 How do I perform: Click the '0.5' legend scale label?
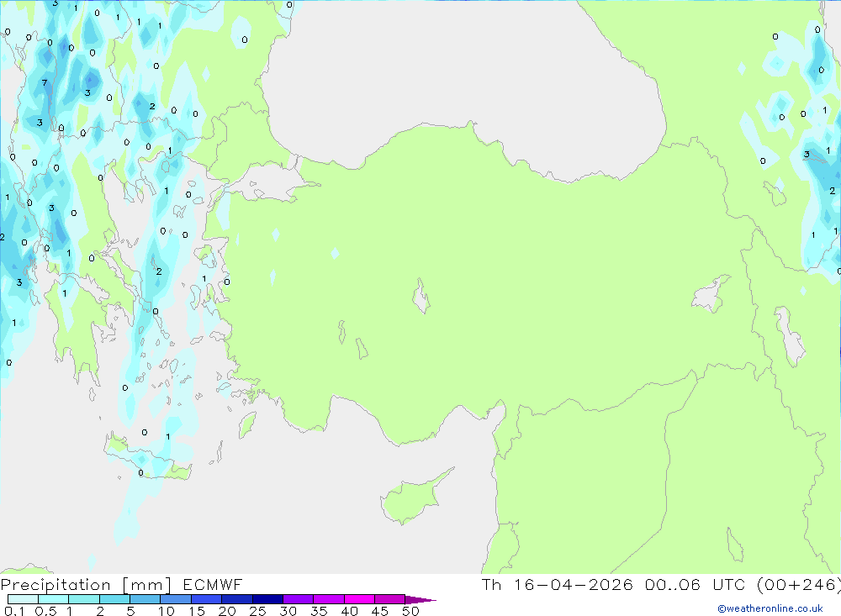(x=45, y=611)
